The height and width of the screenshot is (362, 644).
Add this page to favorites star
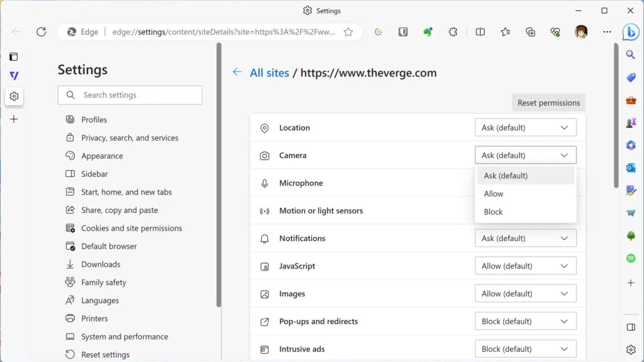[348, 32]
